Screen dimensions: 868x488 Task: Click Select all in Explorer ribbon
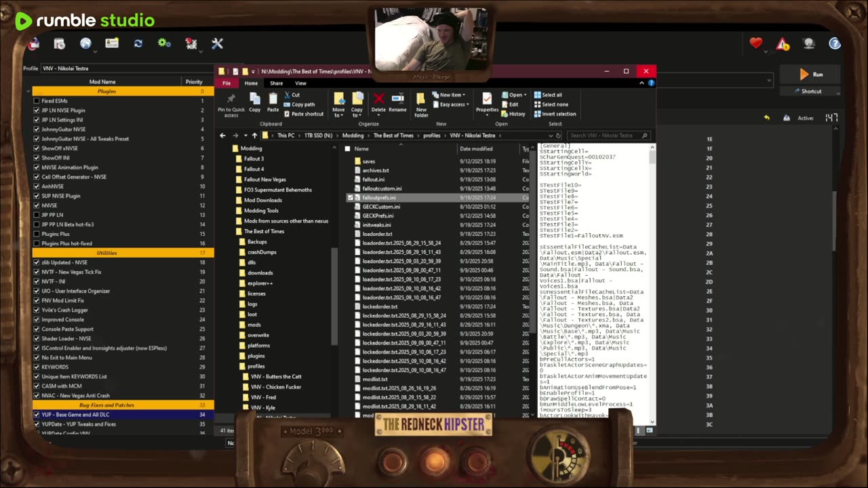point(548,95)
